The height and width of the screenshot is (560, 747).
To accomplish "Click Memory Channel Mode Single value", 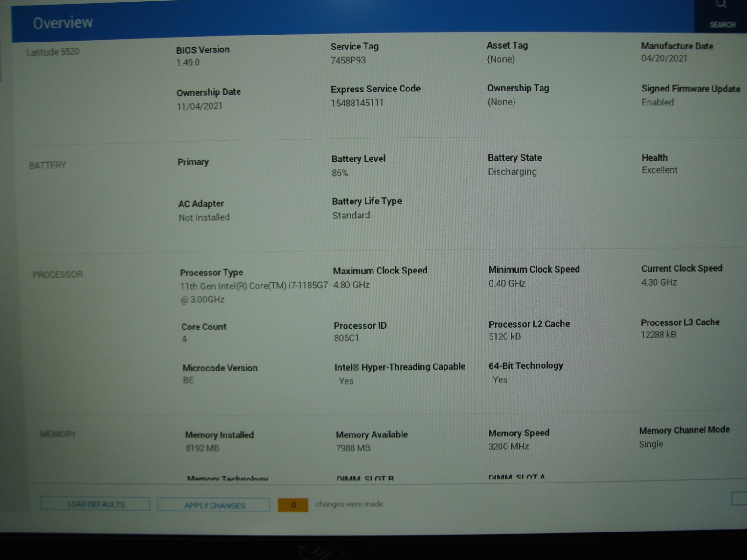I will pos(651,444).
